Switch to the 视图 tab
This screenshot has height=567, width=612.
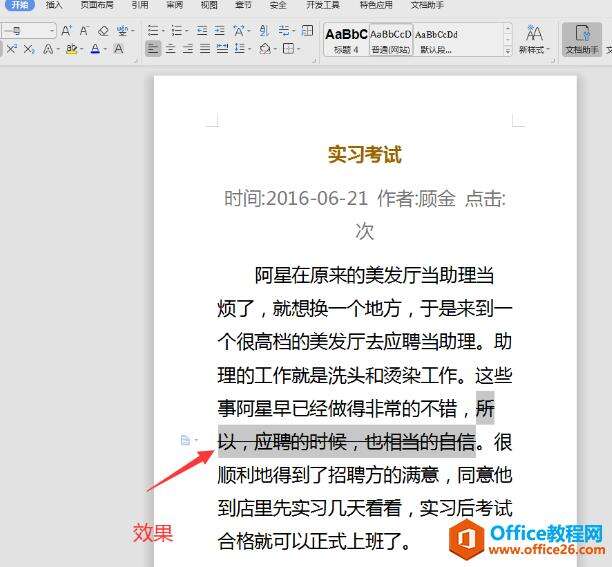click(x=209, y=5)
